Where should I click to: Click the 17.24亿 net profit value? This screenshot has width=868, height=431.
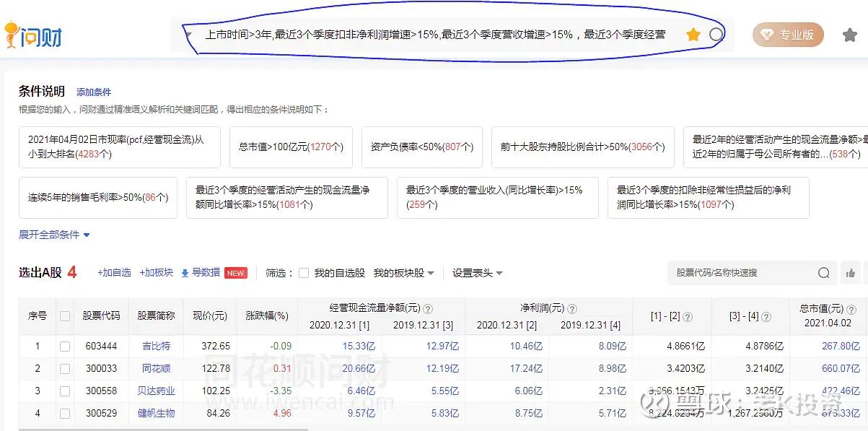[527, 369]
